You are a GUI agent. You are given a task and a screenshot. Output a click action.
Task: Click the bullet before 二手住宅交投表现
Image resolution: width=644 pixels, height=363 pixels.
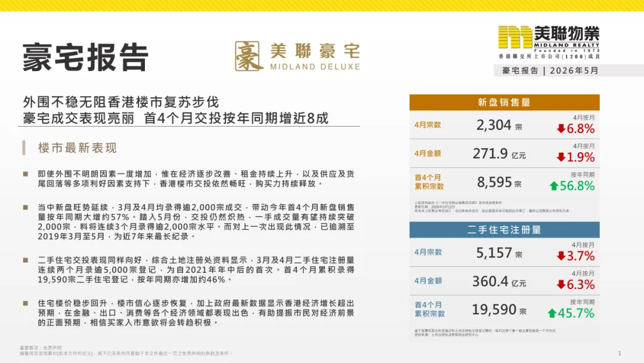click(26, 260)
